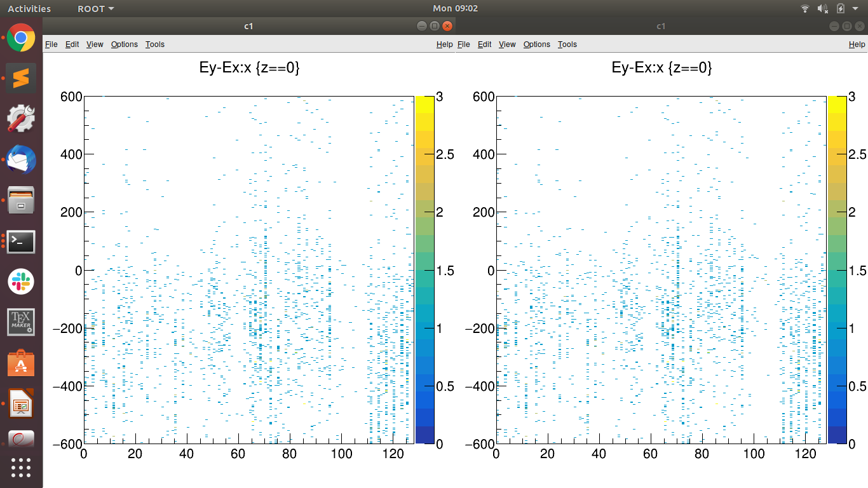Open the ROOT application menu
This screenshot has height=488, width=868.
coord(96,8)
